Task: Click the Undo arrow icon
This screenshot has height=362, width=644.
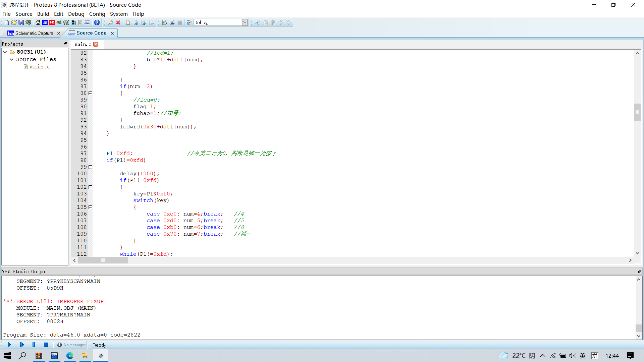Action: click(280, 22)
